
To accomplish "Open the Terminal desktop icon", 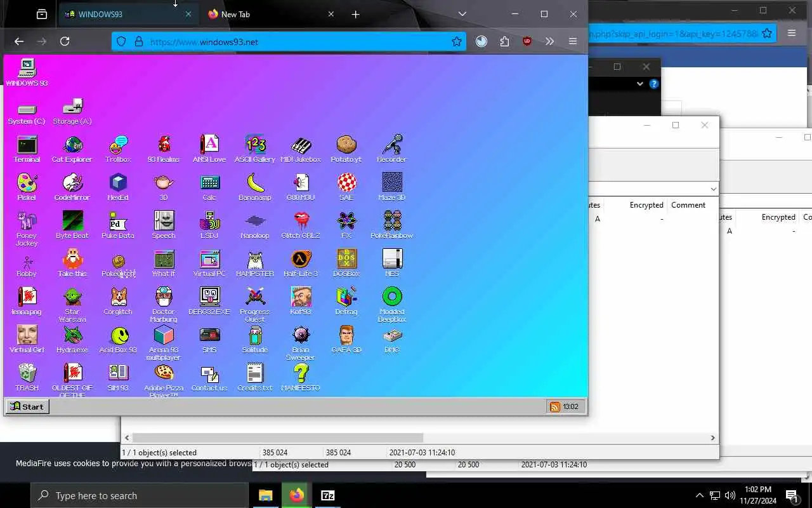I will click(27, 149).
